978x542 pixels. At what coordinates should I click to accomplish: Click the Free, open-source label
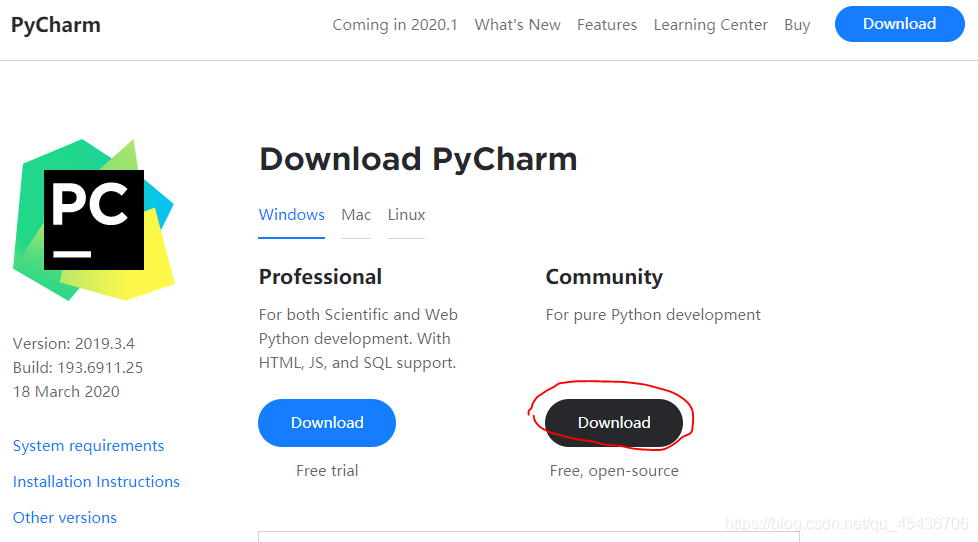click(x=614, y=471)
